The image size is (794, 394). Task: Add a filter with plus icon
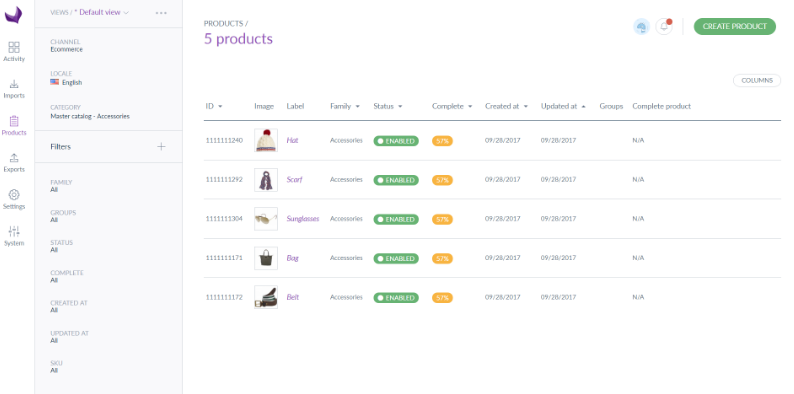pyautogui.click(x=161, y=146)
